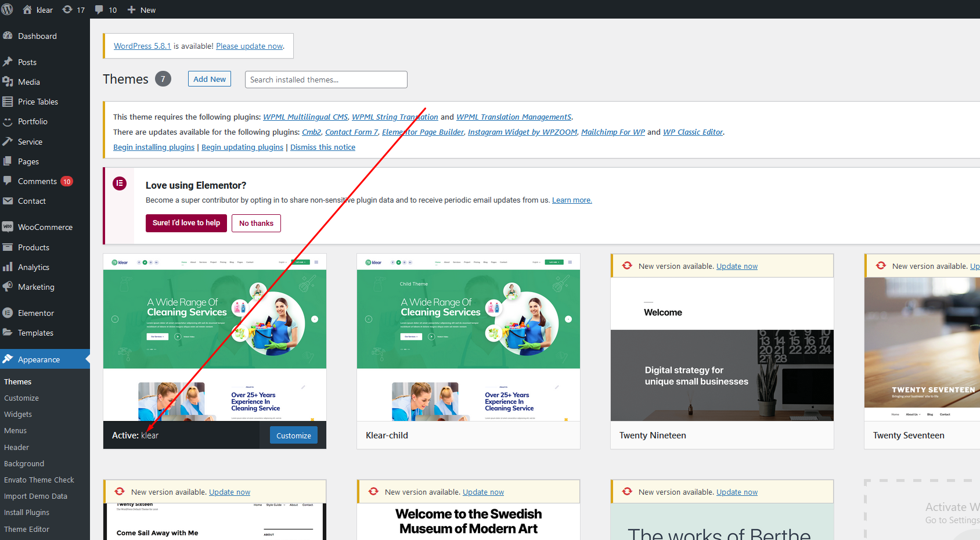Click the Posts pushpin icon
The image size is (980, 540).
[8, 62]
